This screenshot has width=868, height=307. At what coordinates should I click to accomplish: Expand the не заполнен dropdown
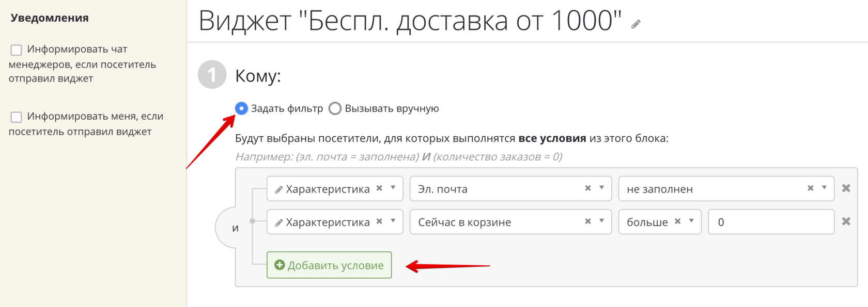(825, 188)
